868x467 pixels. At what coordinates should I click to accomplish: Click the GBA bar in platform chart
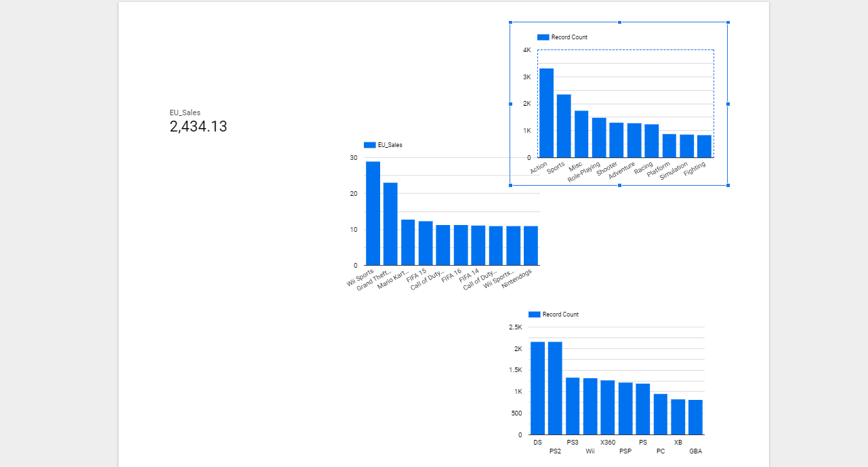point(695,417)
